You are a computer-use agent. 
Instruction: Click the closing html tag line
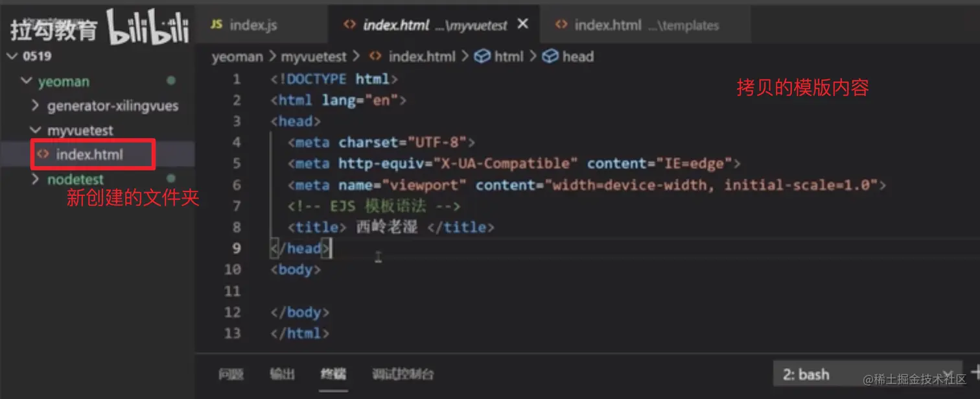[x=299, y=333]
